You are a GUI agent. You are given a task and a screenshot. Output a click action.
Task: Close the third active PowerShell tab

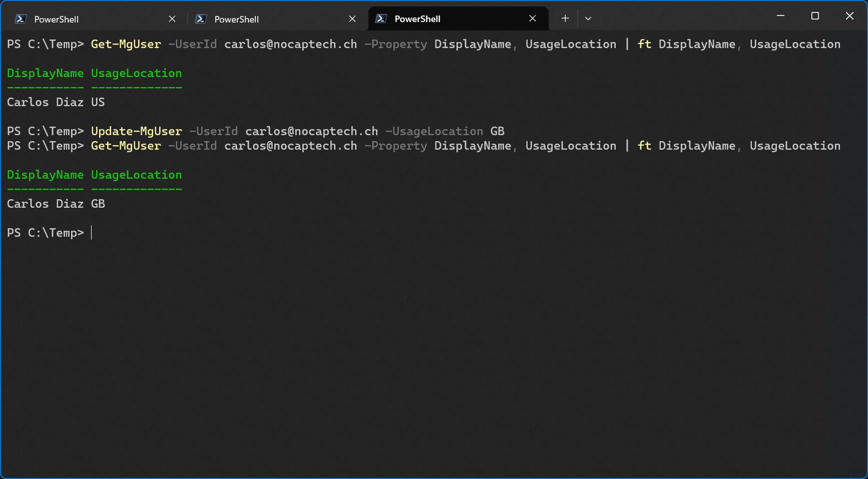[x=533, y=19]
